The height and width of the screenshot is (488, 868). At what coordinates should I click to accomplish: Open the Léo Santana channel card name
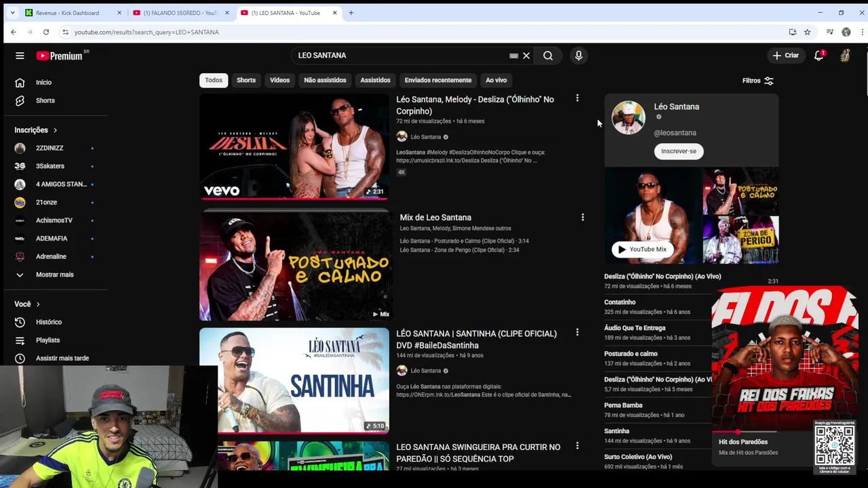676,106
